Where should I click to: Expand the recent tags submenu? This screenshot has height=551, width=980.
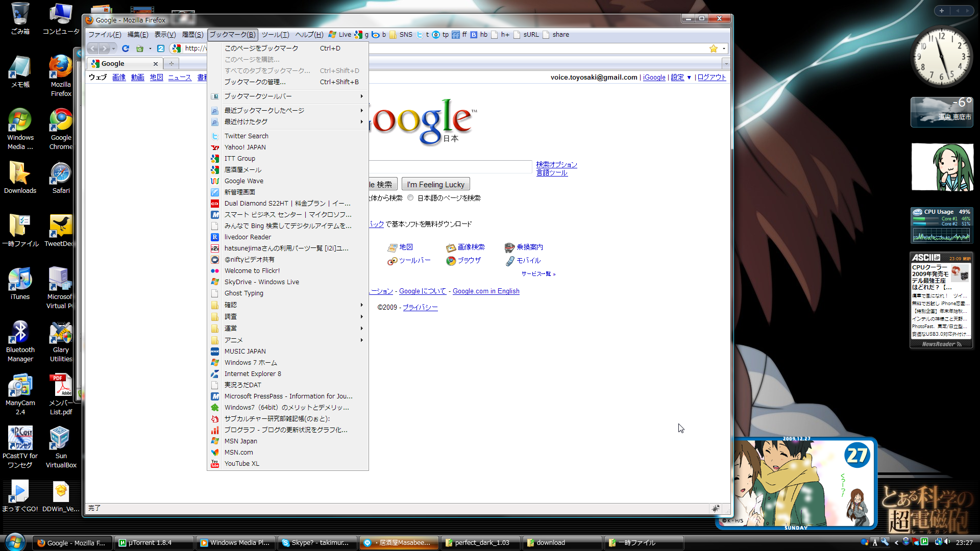(288, 122)
